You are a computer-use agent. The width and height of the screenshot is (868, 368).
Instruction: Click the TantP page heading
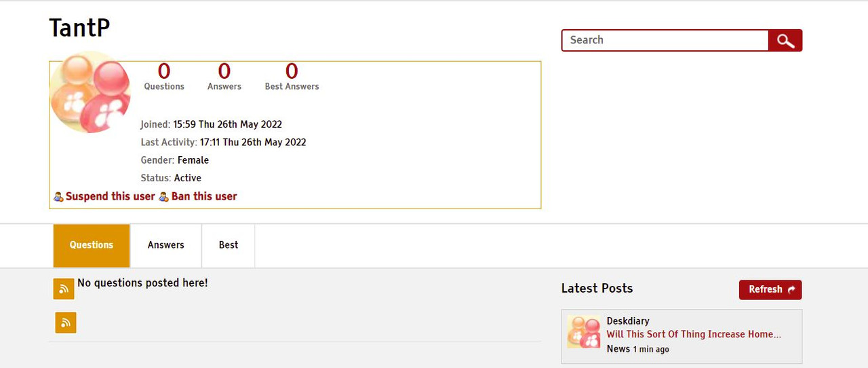79,28
